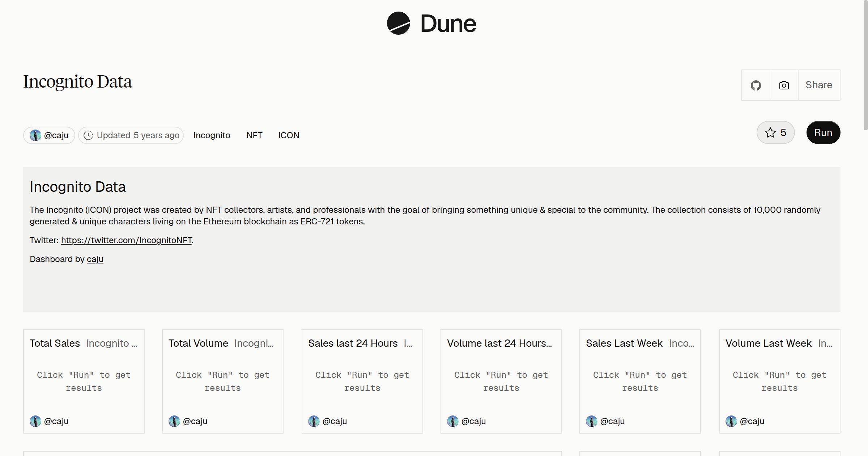Screen dimensions: 868x456
Task: Run the dashboard queries
Action: click(823, 132)
